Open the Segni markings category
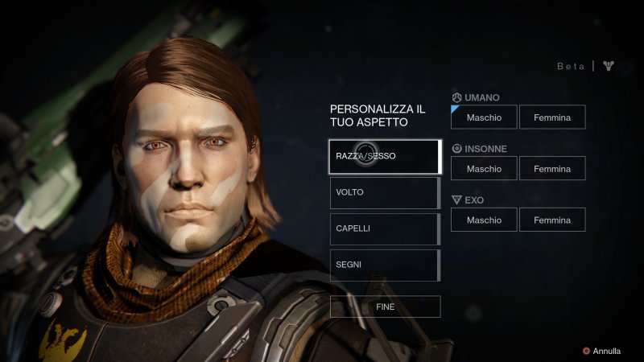 point(386,265)
